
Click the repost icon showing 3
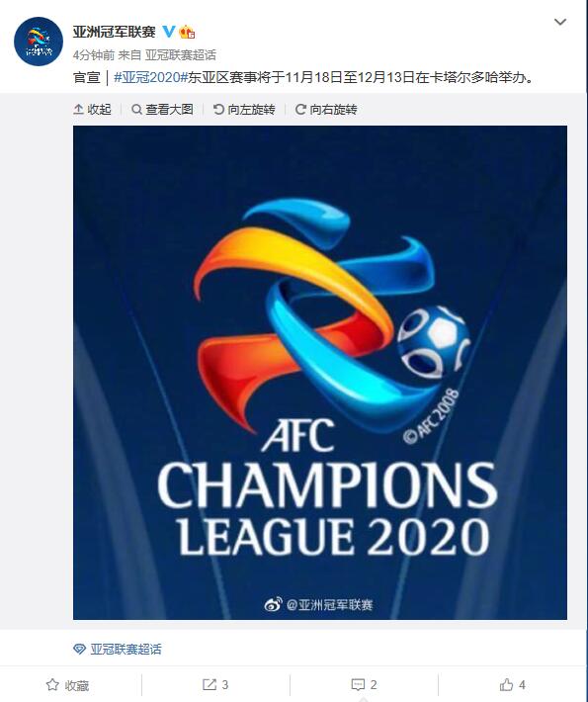click(215, 684)
